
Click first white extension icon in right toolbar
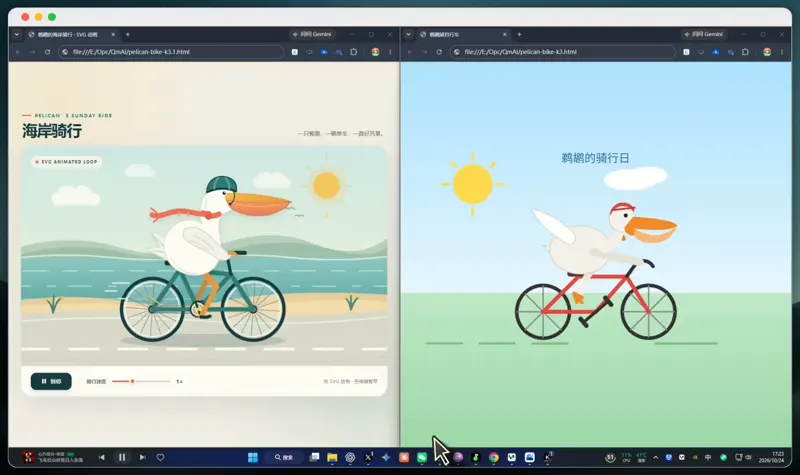pyautogui.click(x=687, y=52)
